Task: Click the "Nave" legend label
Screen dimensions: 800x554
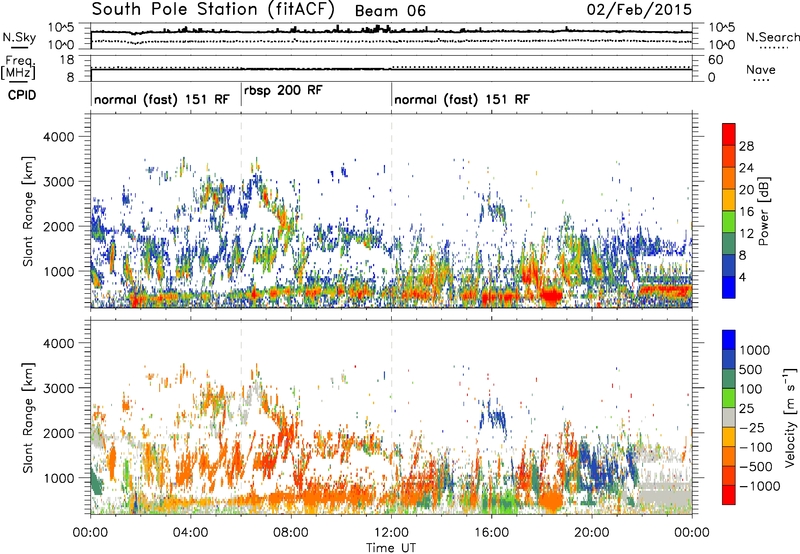Action: tap(761, 69)
